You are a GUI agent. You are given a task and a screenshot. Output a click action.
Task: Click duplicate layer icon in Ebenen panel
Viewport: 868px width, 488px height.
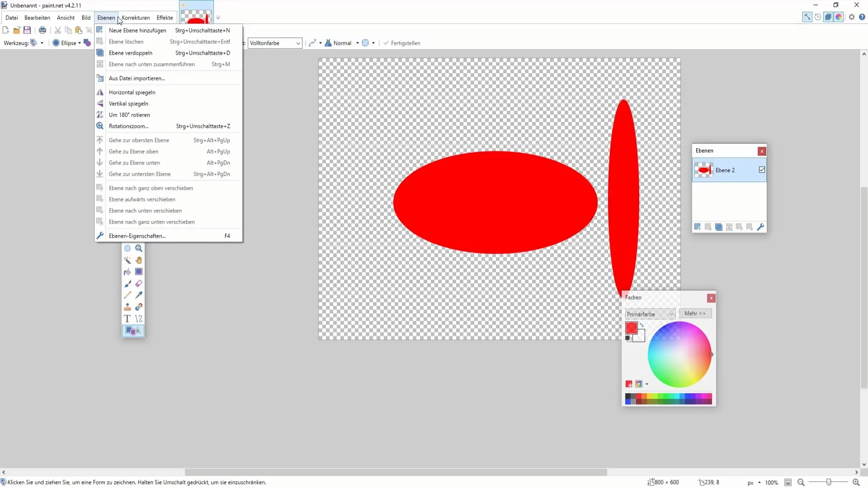(x=719, y=227)
